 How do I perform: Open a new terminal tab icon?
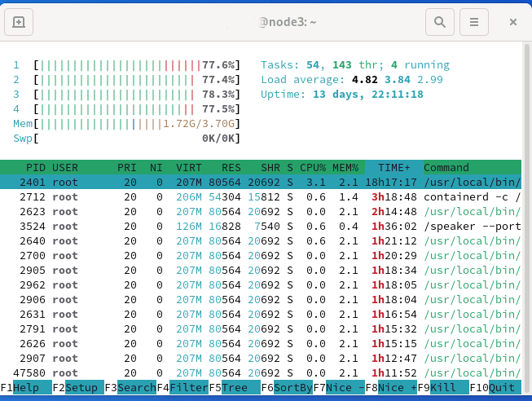point(19,22)
